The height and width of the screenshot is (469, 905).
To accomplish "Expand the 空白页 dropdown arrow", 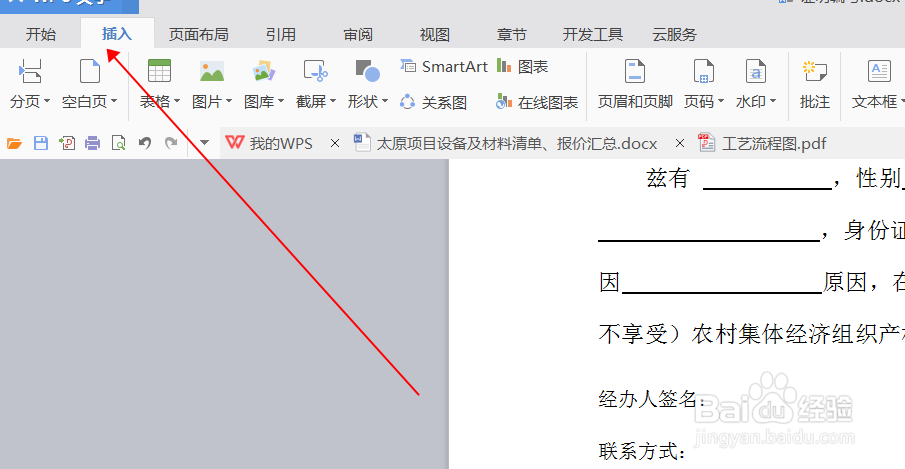I will [114, 101].
